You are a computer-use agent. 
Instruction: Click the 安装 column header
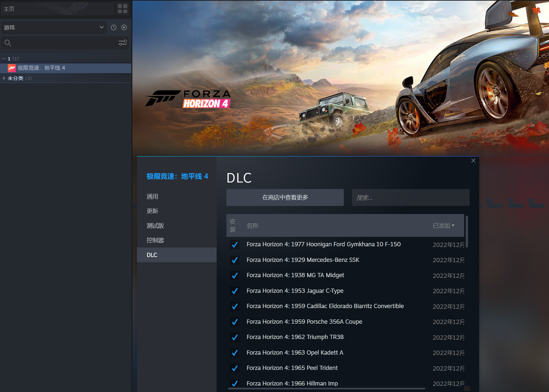pos(233,225)
